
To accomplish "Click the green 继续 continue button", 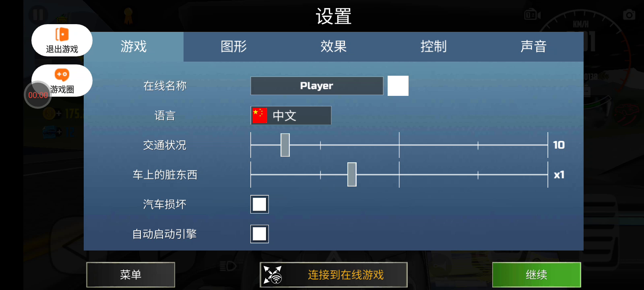I will point(537,275).
